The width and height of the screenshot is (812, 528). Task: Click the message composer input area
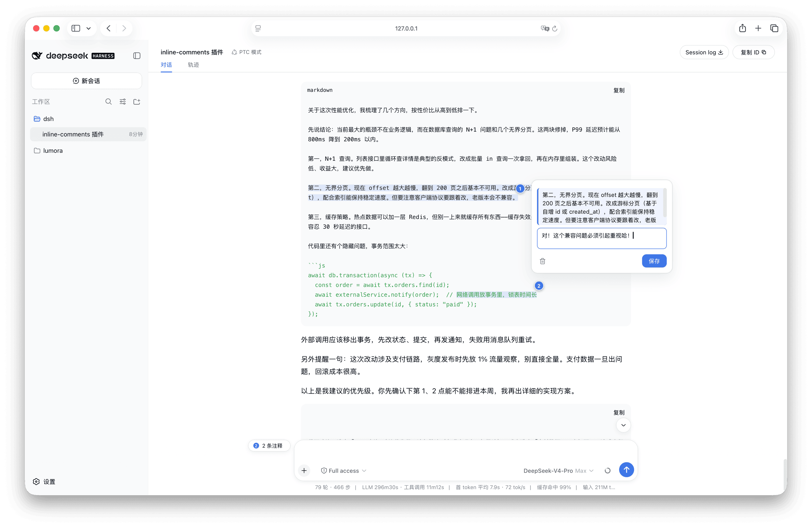[466, 452]
